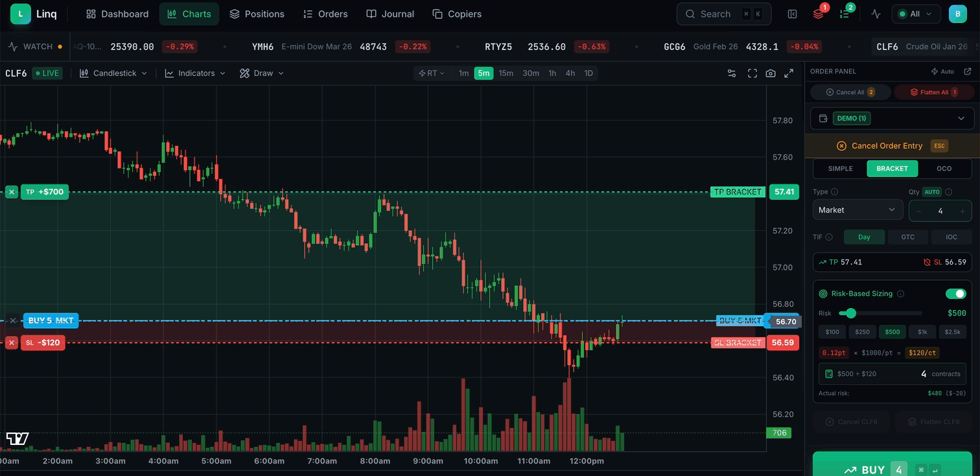Enter fullscreen mode using the chart toolbar icon
Image resolution: width=980 pixels, height=476 pixels.
pyautogui.click(x=752, y=73)
